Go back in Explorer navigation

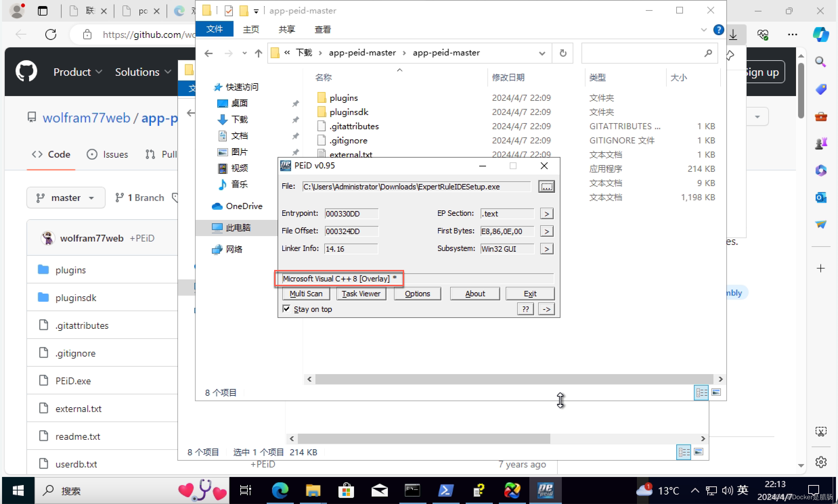pyautogui.click(x=208, y=53)
